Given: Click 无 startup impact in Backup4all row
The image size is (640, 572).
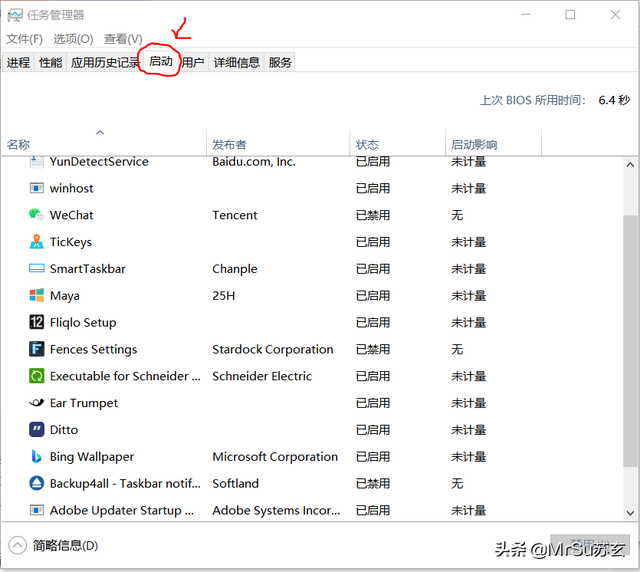Looking at the screenshot, I should coord(457,483).
